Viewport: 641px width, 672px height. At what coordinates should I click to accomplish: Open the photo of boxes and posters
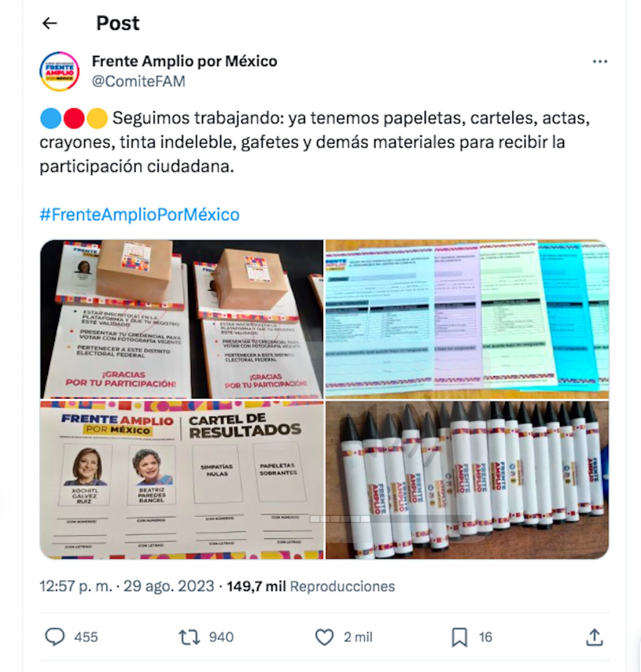(x=181, y=319)
